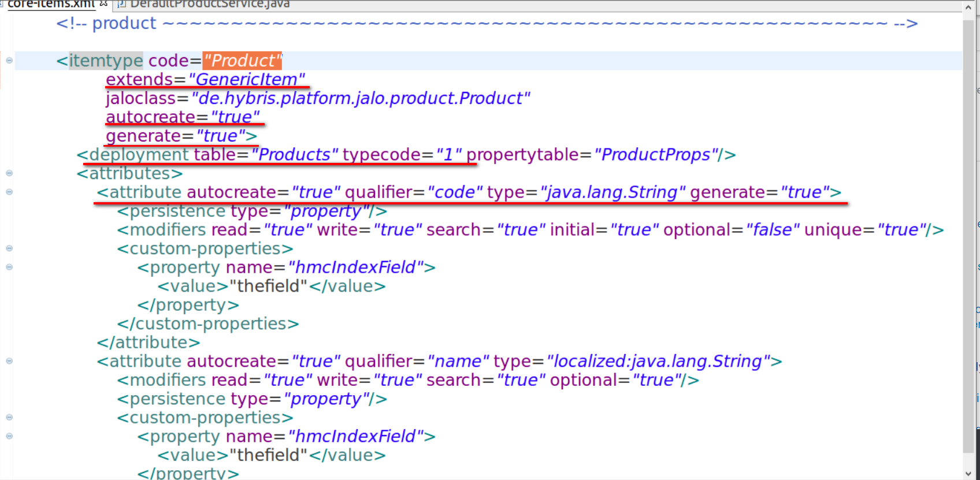Click the vertical scrollbar thumb
980x480 pixels.
[968, 237]
